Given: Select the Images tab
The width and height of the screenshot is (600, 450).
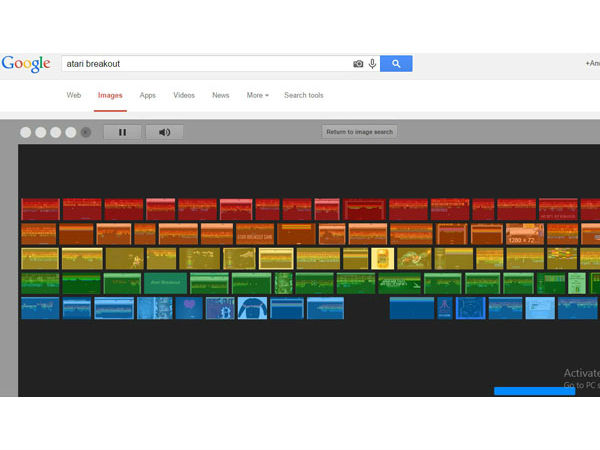Looking at the screenshot, I should pyautogui.click(x=110, y=96).
